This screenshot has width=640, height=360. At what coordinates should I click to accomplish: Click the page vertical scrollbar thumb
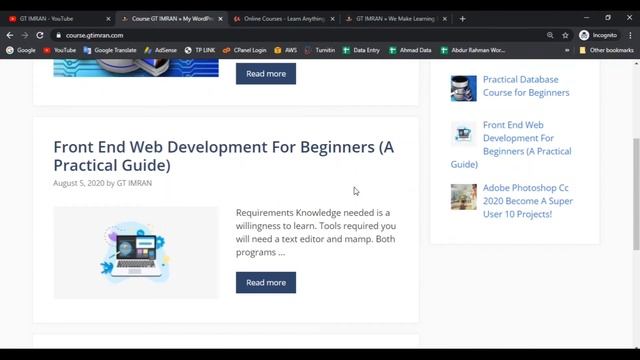point(636,194)
